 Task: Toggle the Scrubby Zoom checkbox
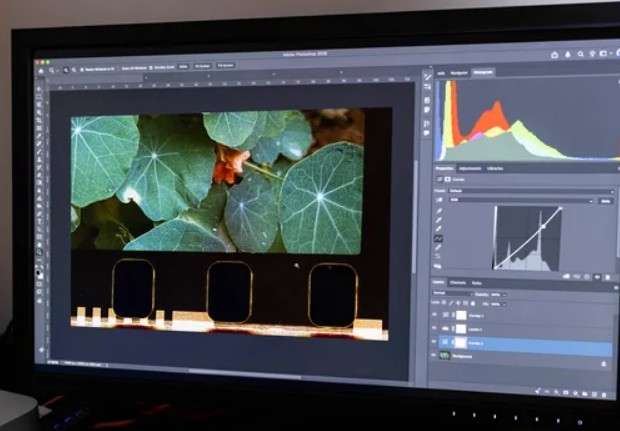coord(151,68)
